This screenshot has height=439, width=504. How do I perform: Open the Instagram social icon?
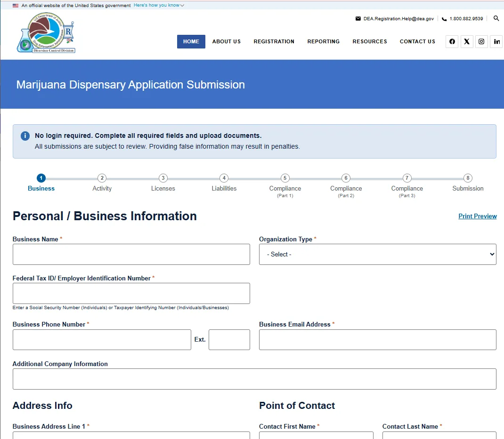481,41
